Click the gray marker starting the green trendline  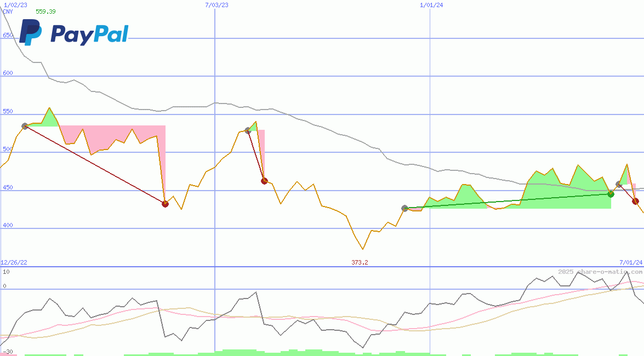tap(404, 208)
